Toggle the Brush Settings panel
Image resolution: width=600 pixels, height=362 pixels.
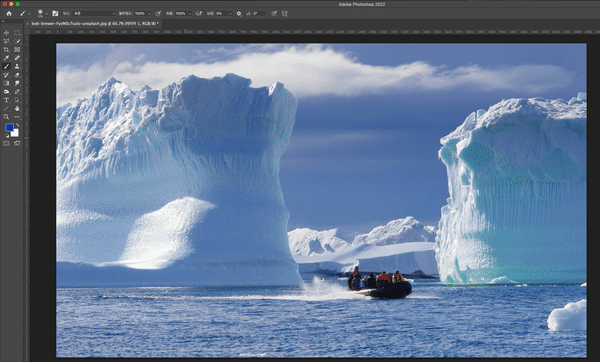pyautogui.click(x=55, y=13)
